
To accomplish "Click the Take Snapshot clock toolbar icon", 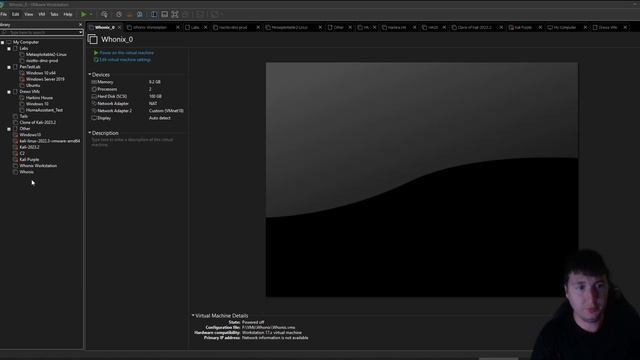I will [119, 14].
